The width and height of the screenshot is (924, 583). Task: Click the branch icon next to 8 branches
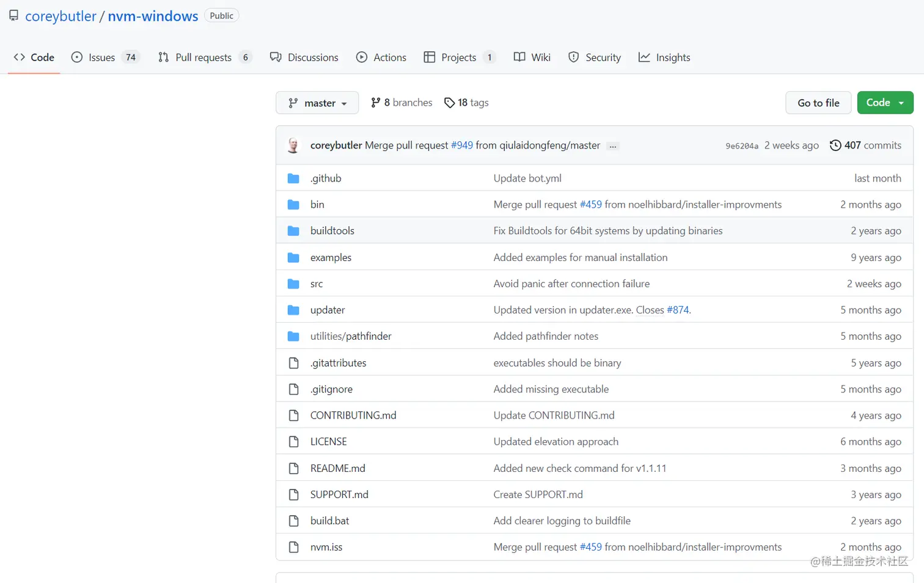[375, 103]
